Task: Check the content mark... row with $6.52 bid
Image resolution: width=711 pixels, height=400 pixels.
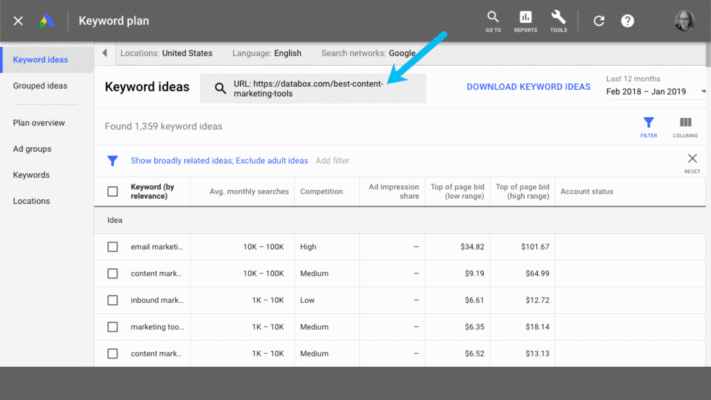Action: [112, 354]
